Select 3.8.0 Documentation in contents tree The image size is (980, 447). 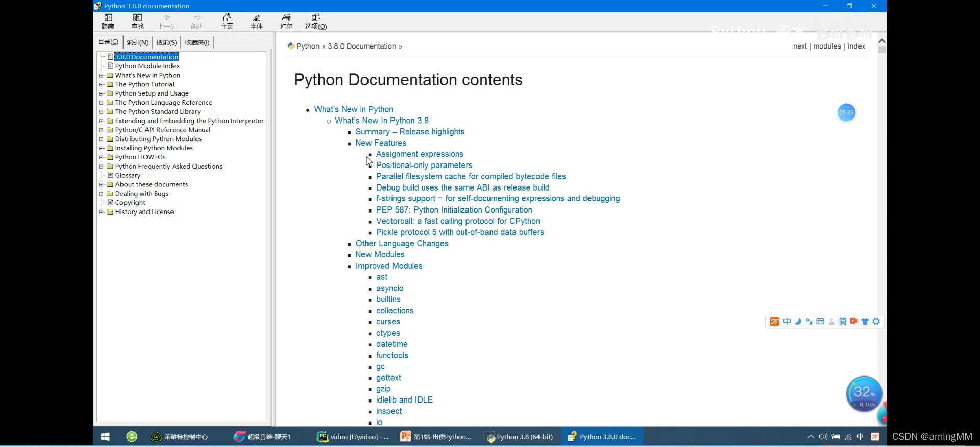(146, 57)
